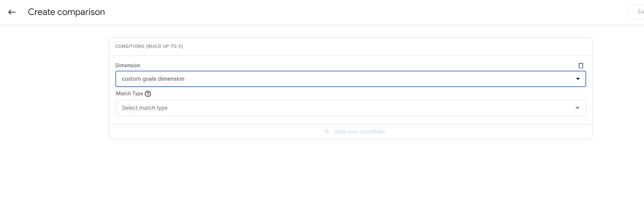This screenshot has height=201, width=644.
Task: Expand the Select match type dropdown arrow
Action: click(x=578, y=108)
